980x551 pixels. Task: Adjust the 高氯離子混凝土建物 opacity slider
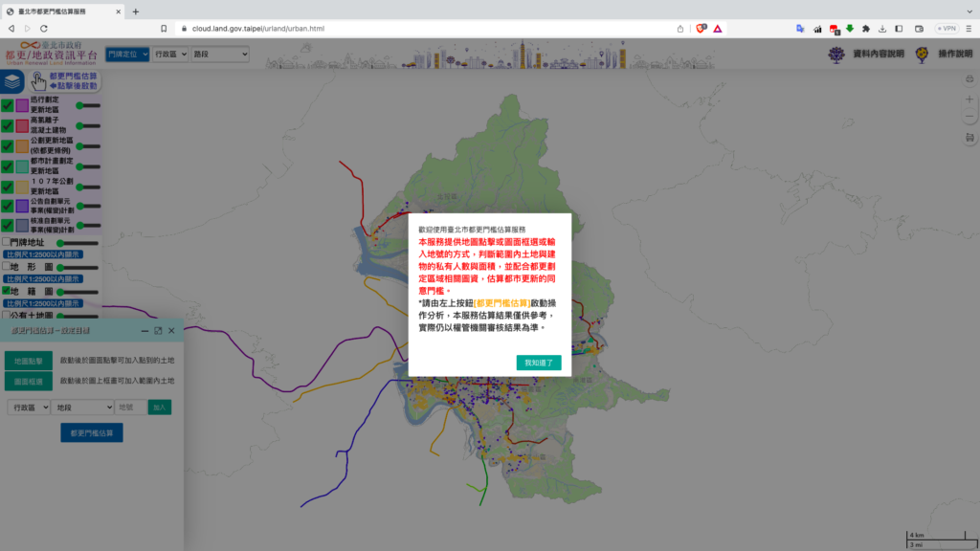tap(88, 126)
